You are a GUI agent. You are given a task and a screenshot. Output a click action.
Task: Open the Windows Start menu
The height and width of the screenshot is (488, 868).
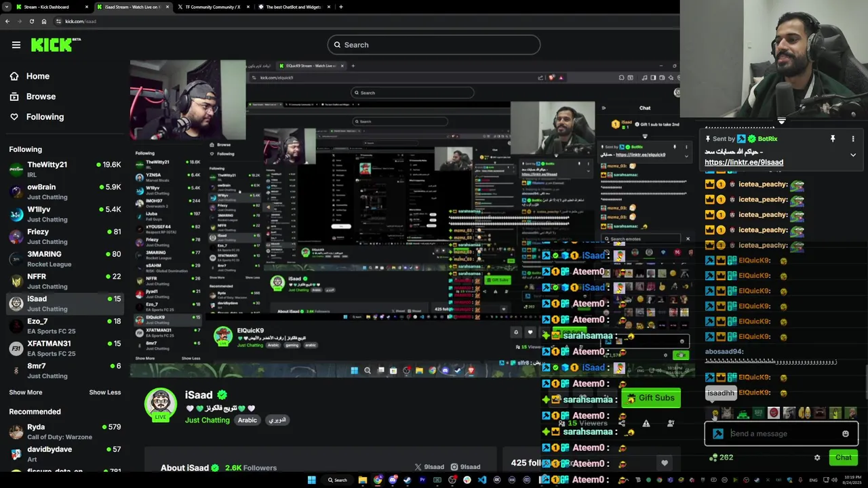(311, 480)
